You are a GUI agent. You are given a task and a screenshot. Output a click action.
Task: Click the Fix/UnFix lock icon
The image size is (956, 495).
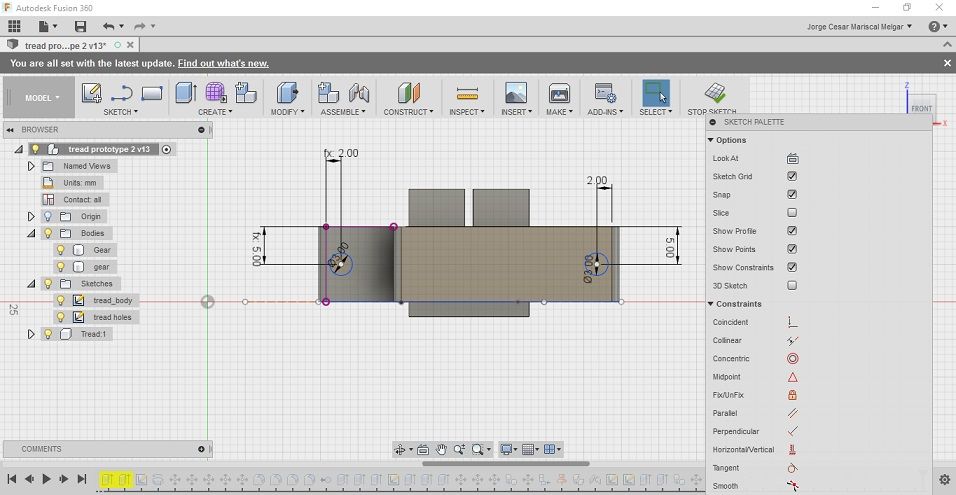[x=793, y=395]
